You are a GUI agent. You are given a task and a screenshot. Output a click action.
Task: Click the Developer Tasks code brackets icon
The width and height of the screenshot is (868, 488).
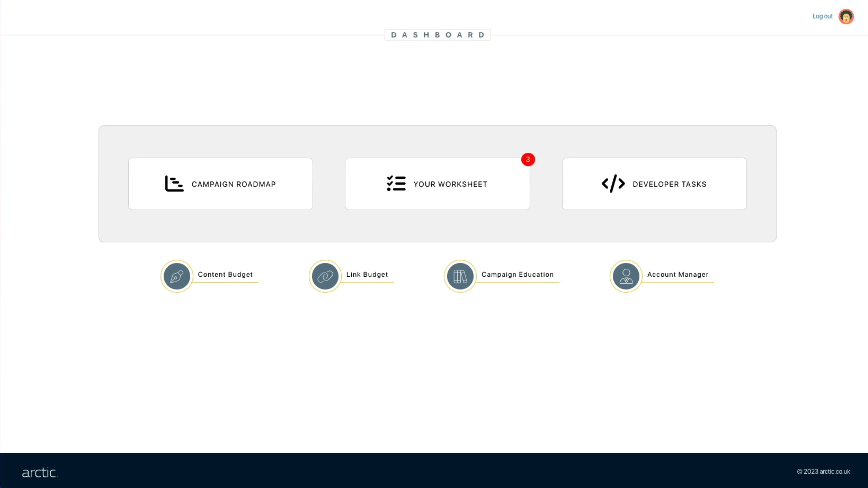(x=613, y=184)
